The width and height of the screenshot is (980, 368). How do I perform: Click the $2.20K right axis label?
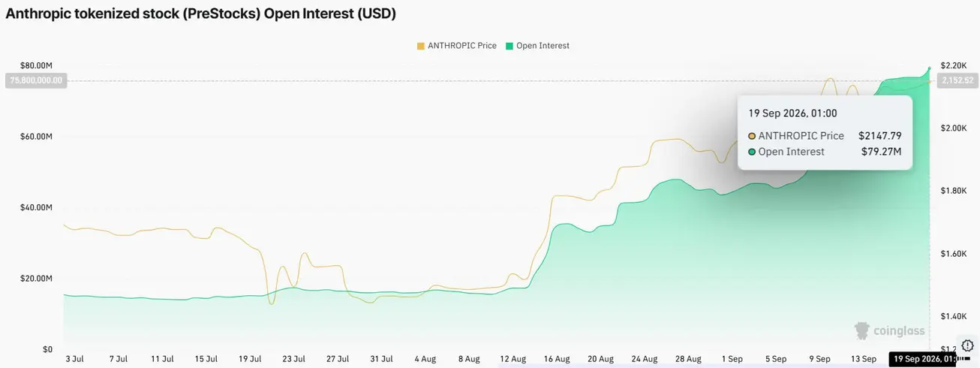(x=954, y=66)
